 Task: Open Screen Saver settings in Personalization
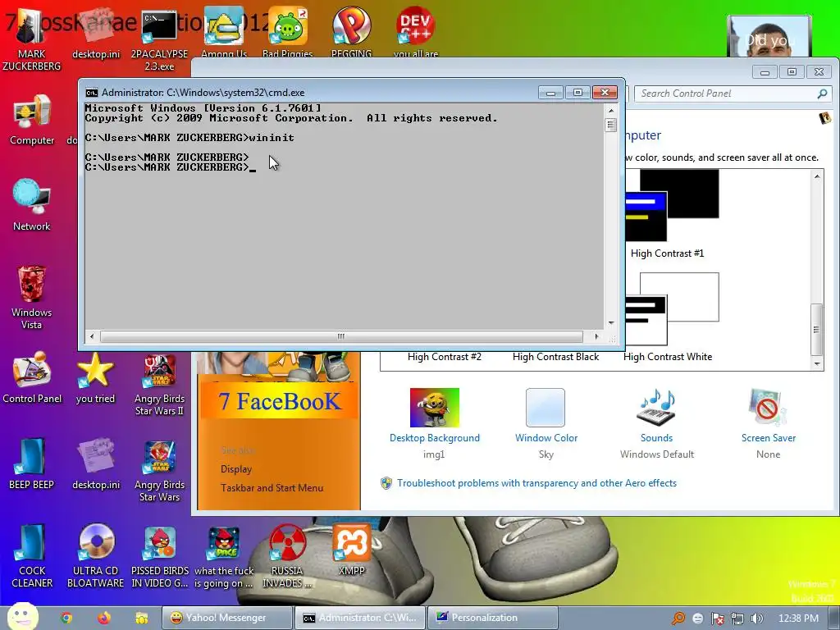[x=768, y=423]
